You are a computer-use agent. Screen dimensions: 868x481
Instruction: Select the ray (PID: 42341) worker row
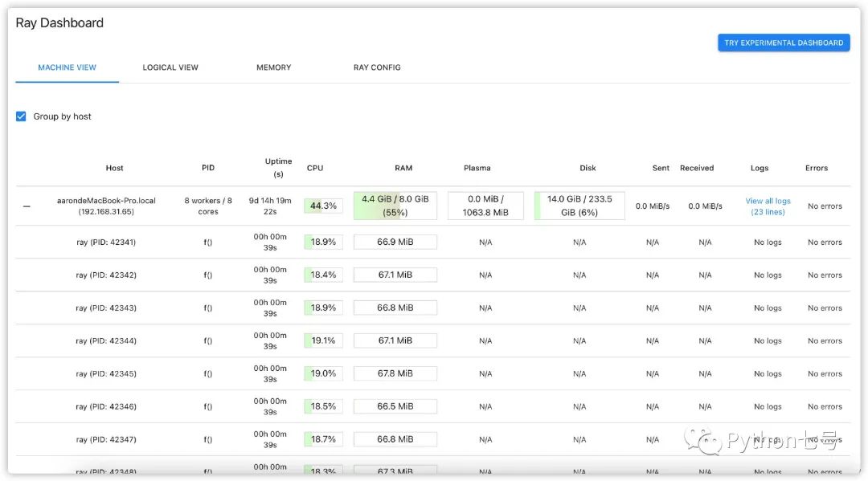[x=106, y=243]
